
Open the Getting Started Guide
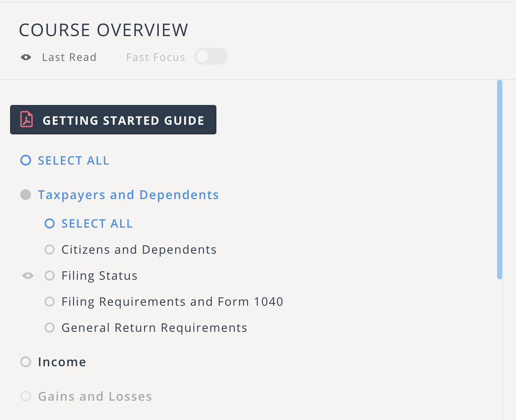pyautogui.click(x=123, y=120)
